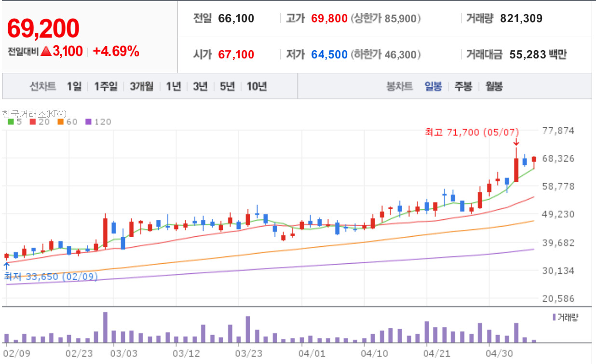The height and width of the screenshot is (364, 596).
Task: Select the 1년 chart period
Action: [x=173, y=86]
